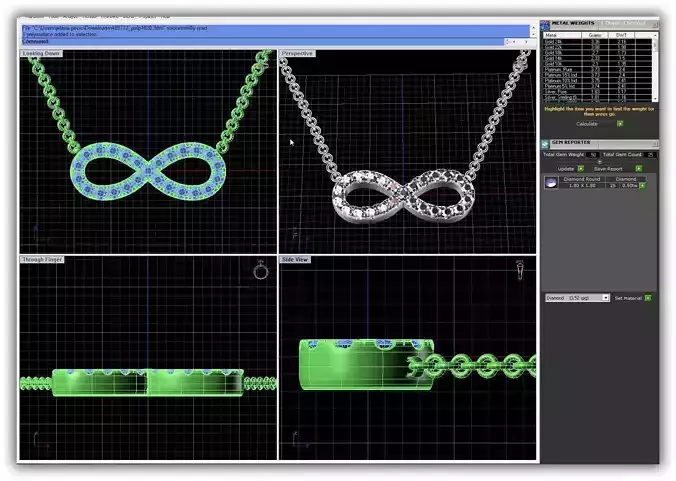The image size is (676, 481).
Task: Click the round diamond gem thumbnail
Action: [551, 182]
